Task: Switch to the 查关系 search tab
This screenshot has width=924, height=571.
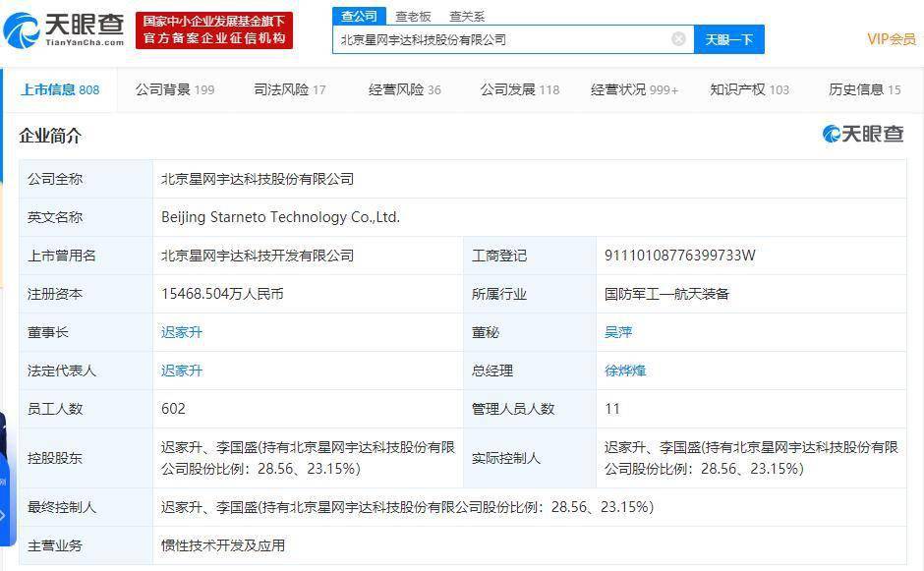Action: coord(468,16)
